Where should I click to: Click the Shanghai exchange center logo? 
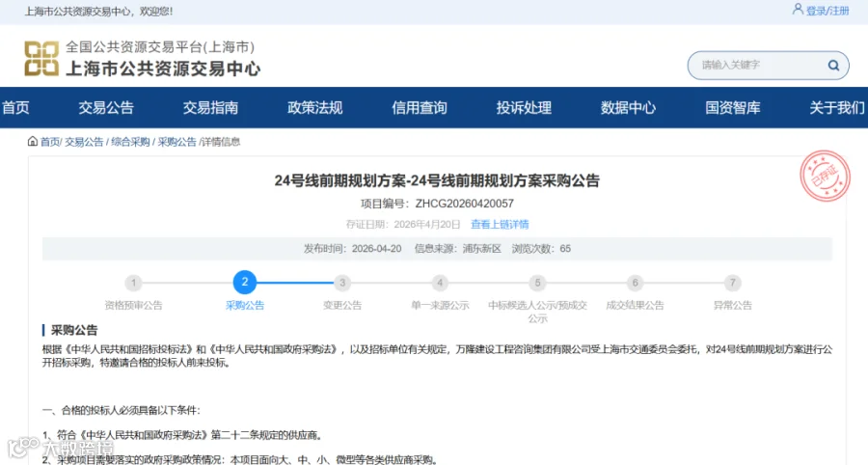coord(41,58)
